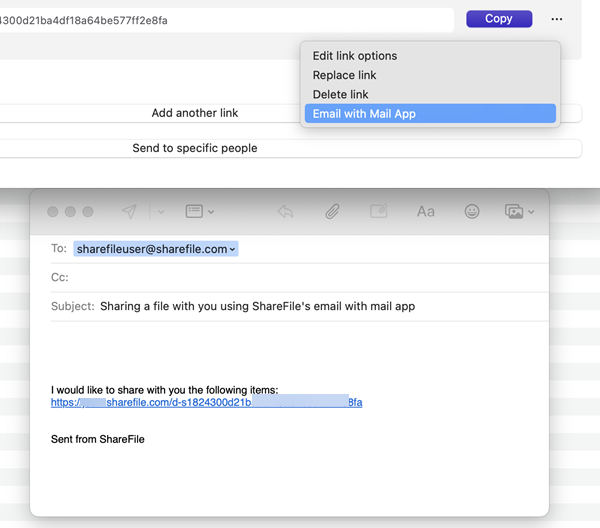Open the three-dot more options menu
Viewport: 600px width, 528px height.
tap(557, 19)
